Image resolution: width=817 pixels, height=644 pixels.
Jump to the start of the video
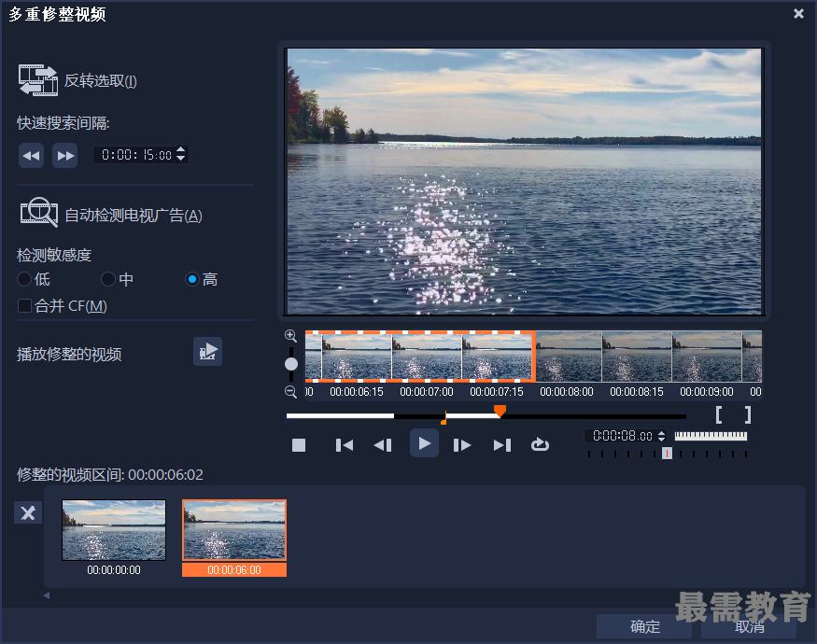click(x=345, y=445)
